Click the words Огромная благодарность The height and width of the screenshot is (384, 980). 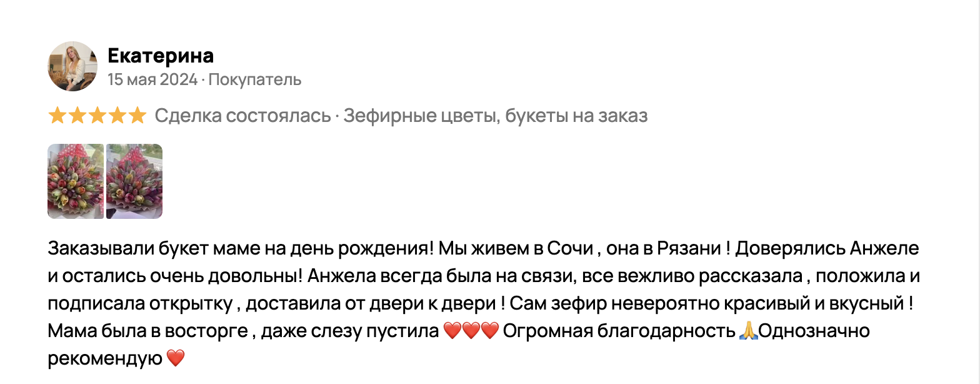[x=619, y=331]
